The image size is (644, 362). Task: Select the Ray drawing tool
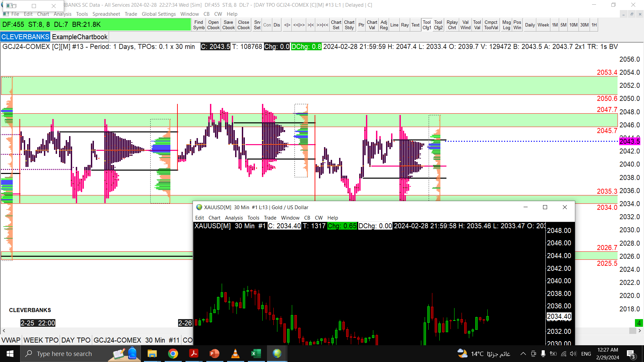pos(405,25)
